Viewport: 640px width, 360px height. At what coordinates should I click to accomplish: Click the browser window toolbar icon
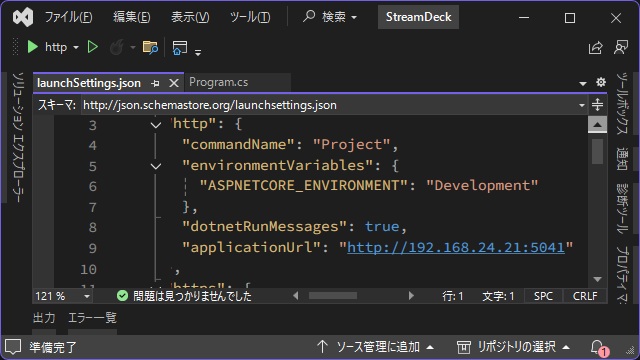coord(180,47)
